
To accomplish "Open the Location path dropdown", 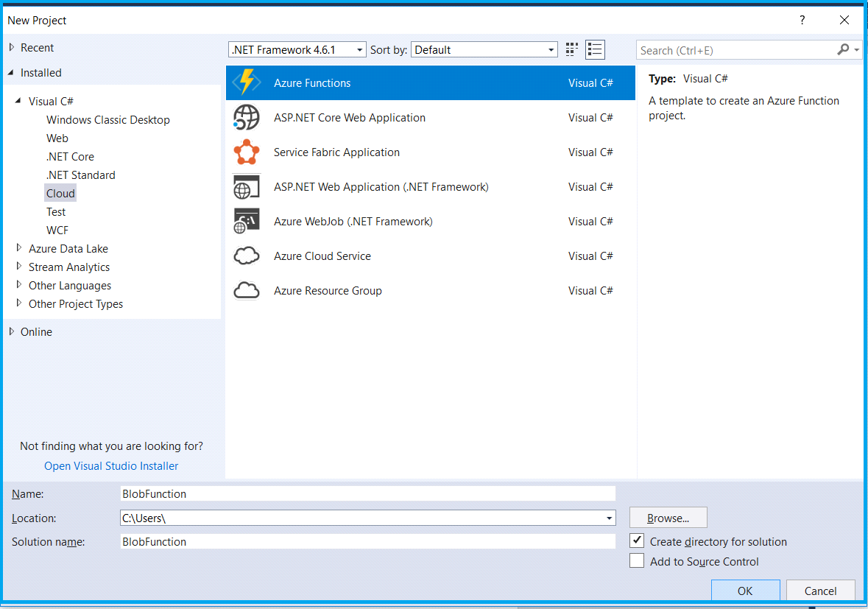I will (x=609, y=518).
